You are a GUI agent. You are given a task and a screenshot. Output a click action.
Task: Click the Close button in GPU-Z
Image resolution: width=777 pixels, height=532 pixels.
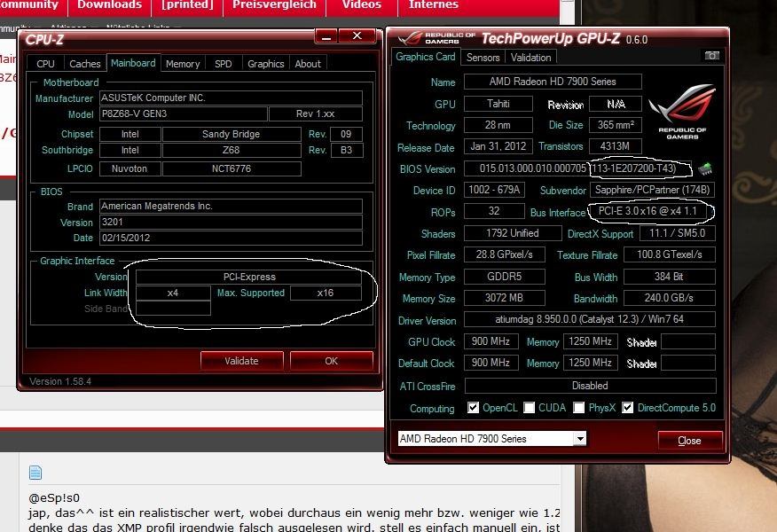coord(689,441)
